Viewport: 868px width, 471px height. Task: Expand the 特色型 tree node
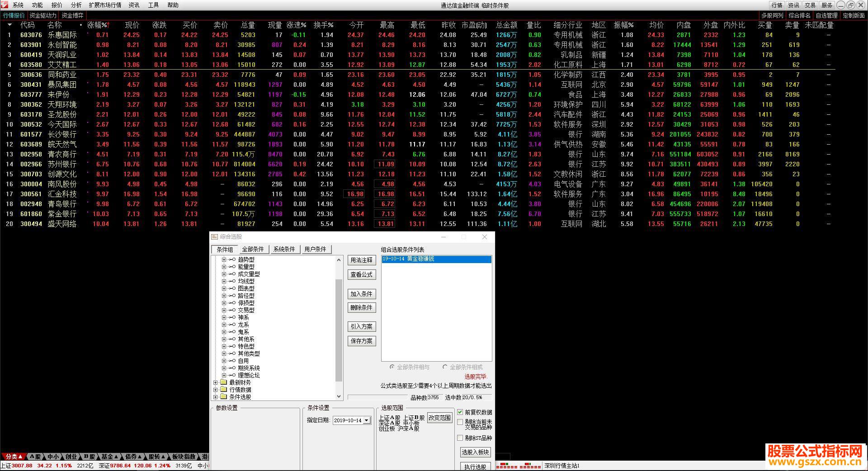tap(223, 346)
